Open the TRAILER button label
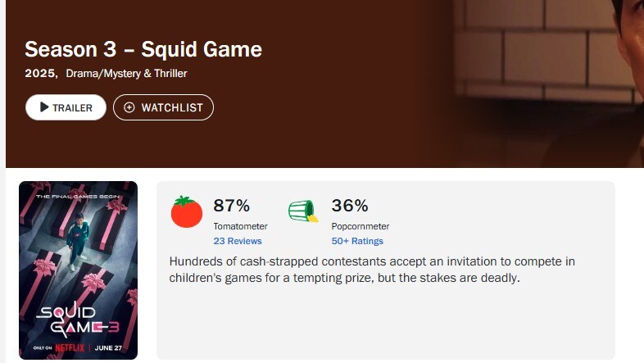Image resolution: width=644 pixels, height=363 pixels. 72,108
